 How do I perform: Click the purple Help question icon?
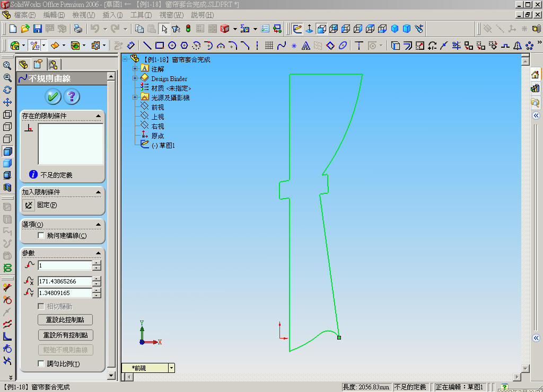[x=72, y=96]
